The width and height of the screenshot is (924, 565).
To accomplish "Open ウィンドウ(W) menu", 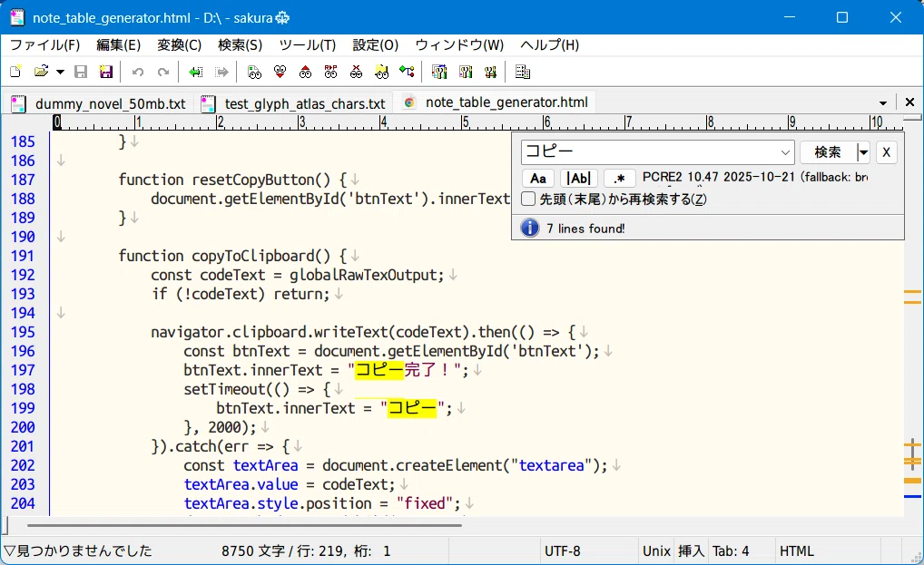I will point(459,44).
